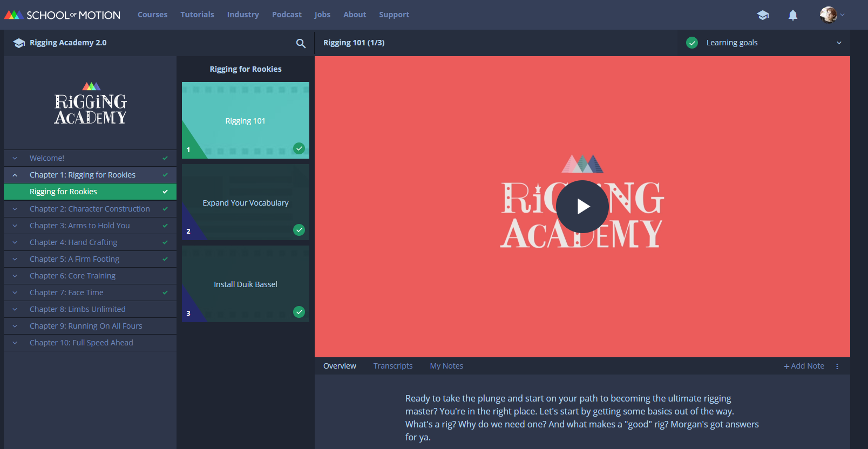This screenshot has width=868, height=449.
Task: Select the Rigging for Rookies lesson row
Action: [90, 192]
